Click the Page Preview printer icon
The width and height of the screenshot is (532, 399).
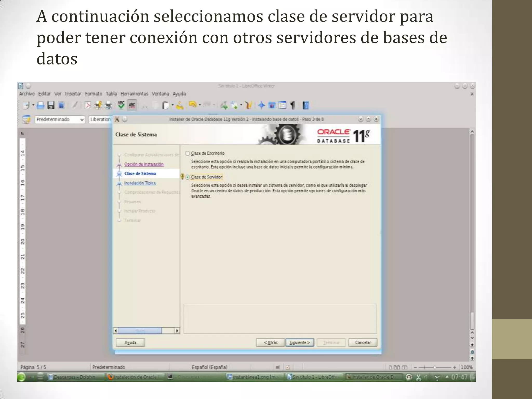(108, 105)
